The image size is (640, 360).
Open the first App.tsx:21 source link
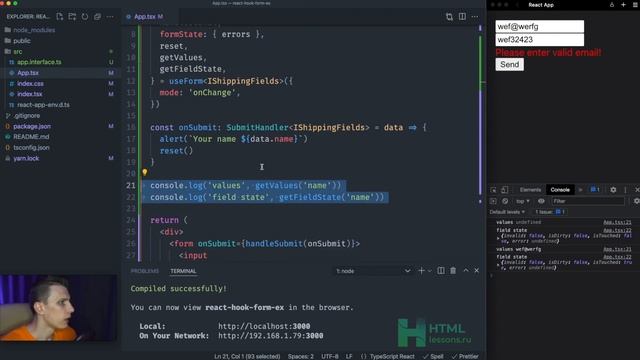[617, 222]
